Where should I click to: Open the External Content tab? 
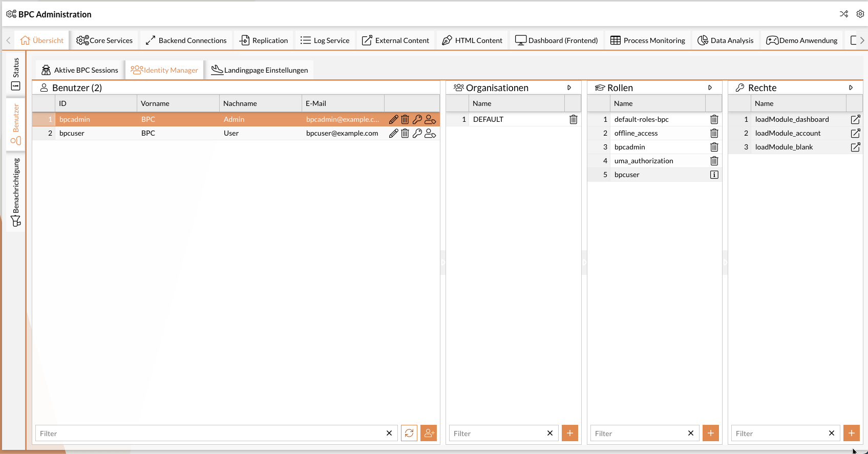[395, 40]
